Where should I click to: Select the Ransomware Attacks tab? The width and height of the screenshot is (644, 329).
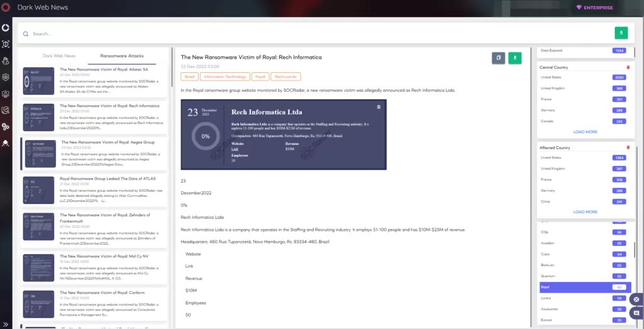point(121,56)
